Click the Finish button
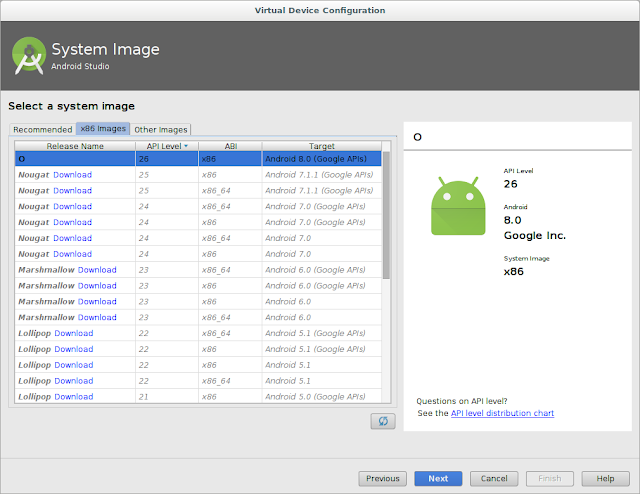This screenshot has width=640, height=494. (x=549, y=478)
